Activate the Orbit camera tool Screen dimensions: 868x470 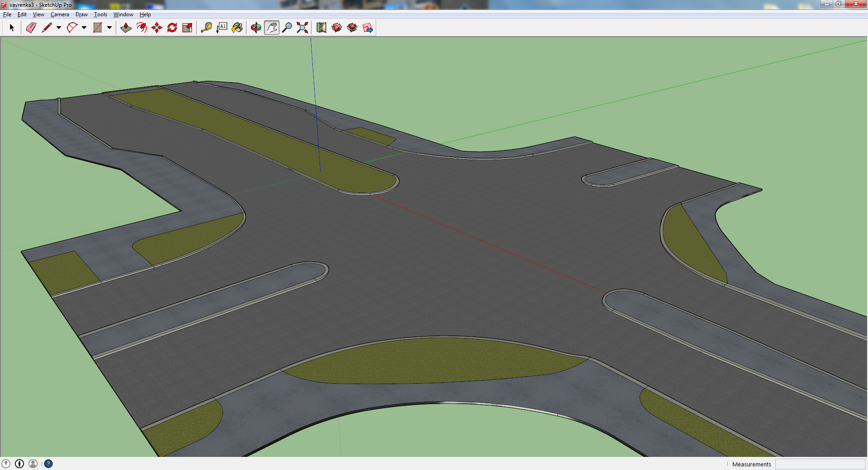click(x=256, y=28)
